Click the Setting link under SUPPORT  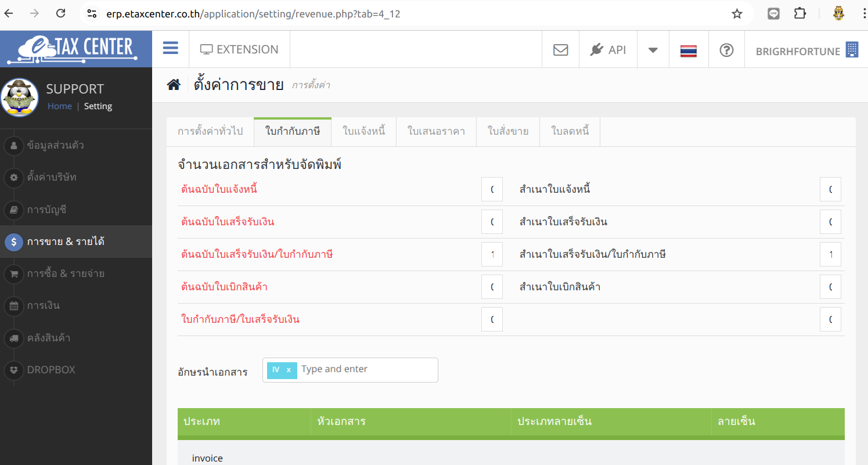pos(98,106)
